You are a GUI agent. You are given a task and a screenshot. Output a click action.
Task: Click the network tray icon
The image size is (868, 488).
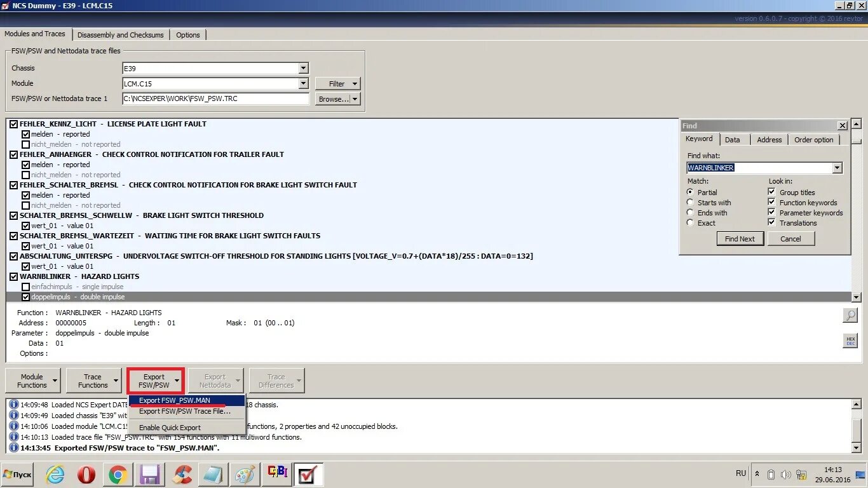tap(800, 475)
